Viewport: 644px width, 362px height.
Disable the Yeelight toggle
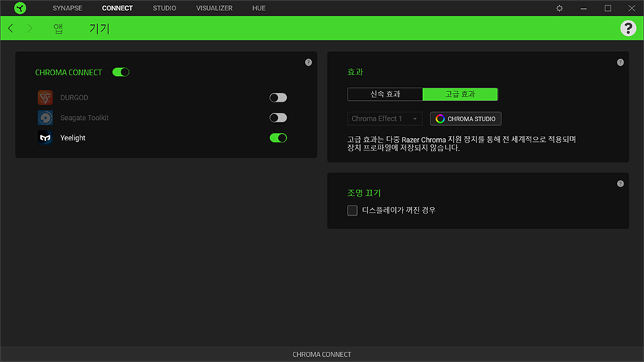278,138
